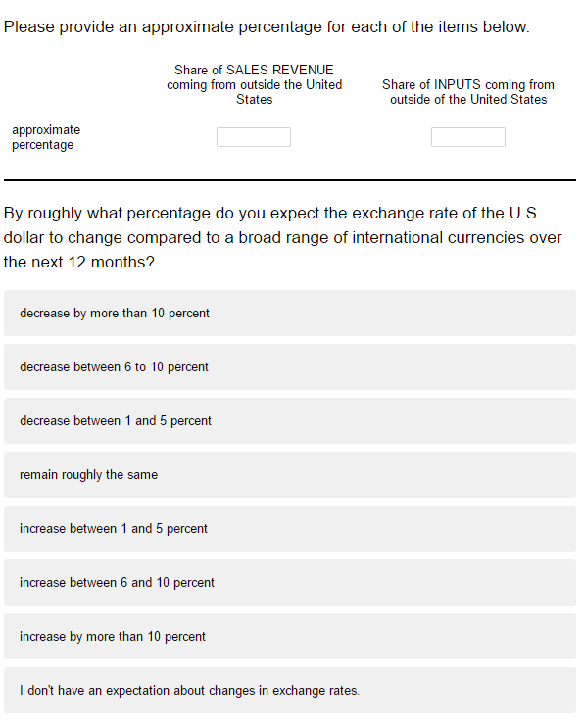Click the 'the next 12 months?' question line
This screenshot has width=583, height=728.
tap(79, 262)
